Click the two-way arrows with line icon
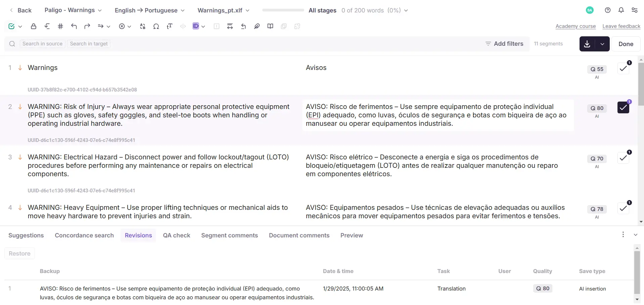 [x=230, y=26]
